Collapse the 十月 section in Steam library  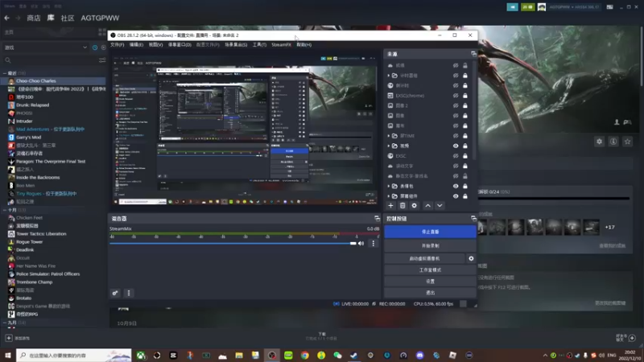pyautogui.click(x=5, y=210)
